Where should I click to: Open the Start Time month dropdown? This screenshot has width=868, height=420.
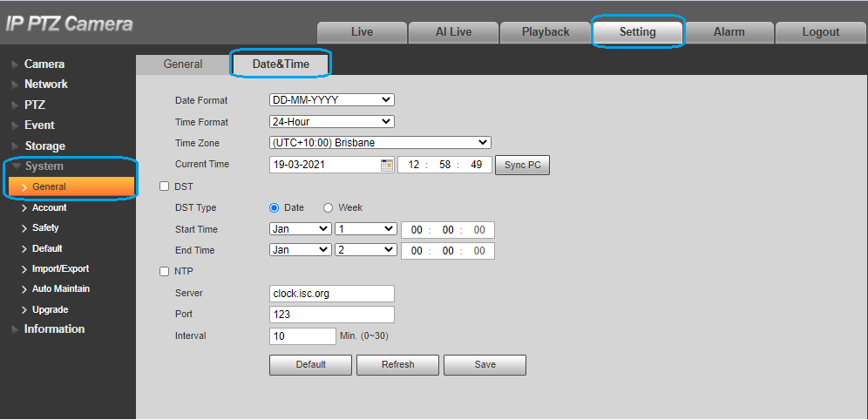(x=301, y=229)
